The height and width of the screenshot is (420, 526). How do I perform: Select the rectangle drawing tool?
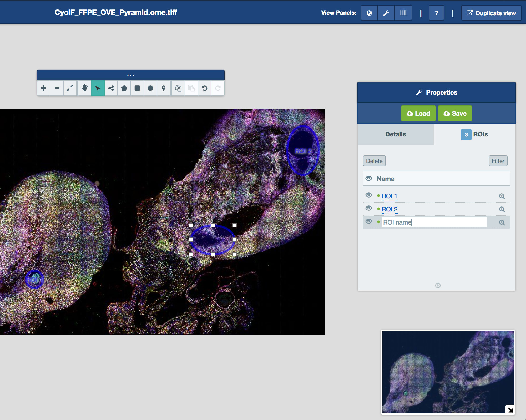click(x=137, y=88)
